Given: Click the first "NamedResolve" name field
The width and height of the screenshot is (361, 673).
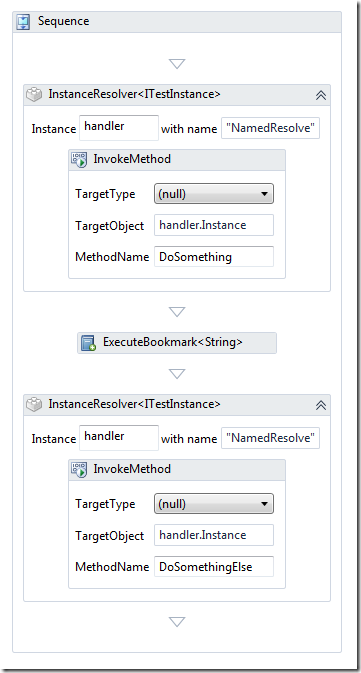Looking at the screenshot, I should (270, 128).
